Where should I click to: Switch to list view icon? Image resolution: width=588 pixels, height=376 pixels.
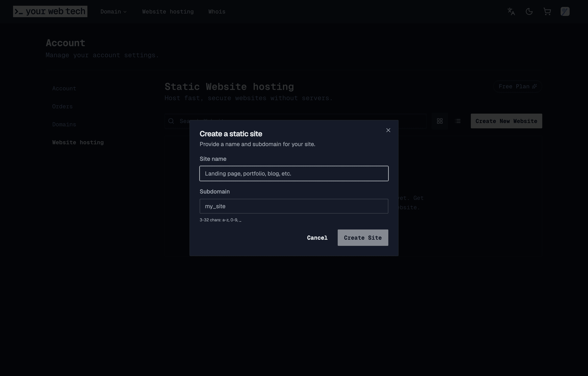click(x=458, y=121)
